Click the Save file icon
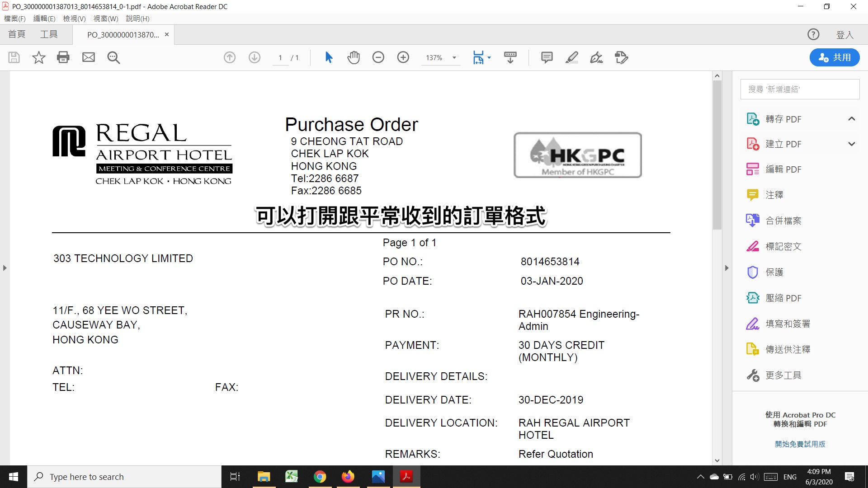 pos(14,57)
